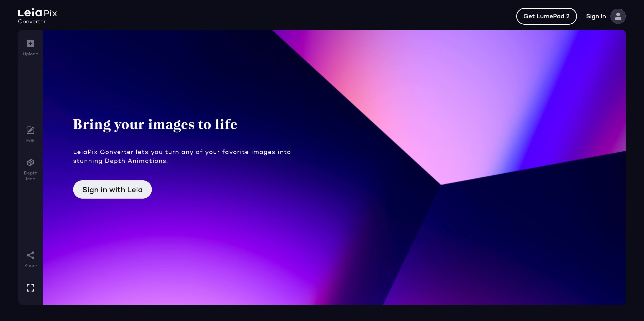Image resolution: width=644 pixels, height=321 pixels.
Task: Click the "Bring your images to life" heading
Action: click(x=155, y=124)
